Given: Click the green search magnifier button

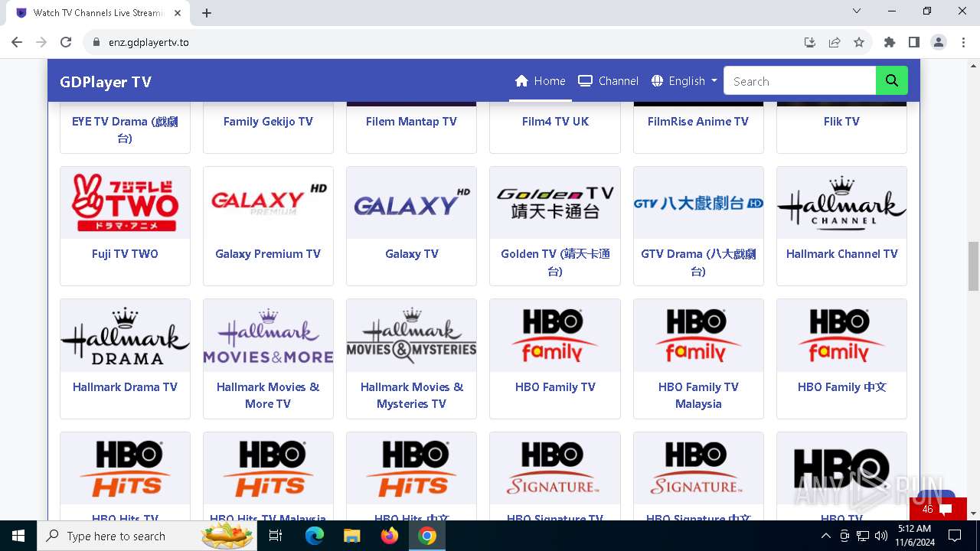Looking at the screenshot, I should (892, 81).
